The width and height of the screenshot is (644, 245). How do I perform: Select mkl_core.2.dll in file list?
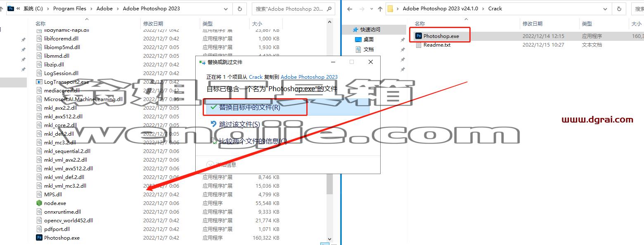(x=60, y=125)
